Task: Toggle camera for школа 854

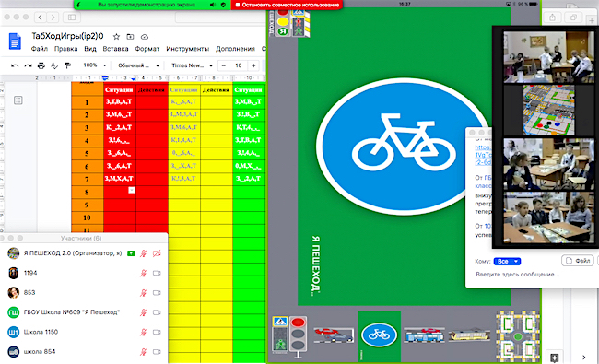Action: click(157, 352)
